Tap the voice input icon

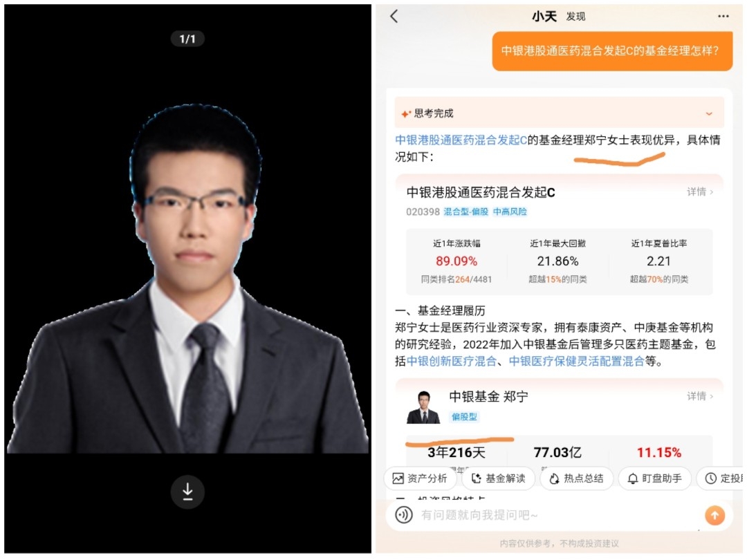click(x=404, y=515)
